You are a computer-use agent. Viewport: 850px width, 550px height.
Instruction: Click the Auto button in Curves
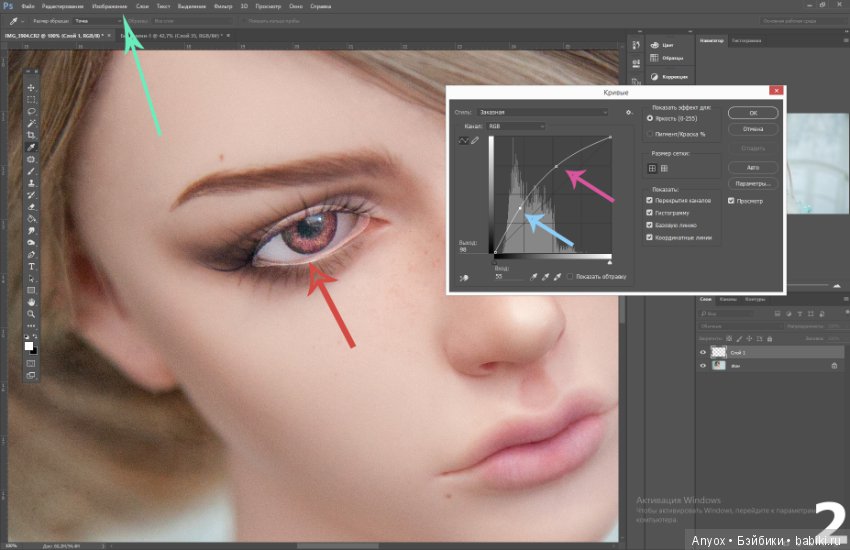click(753, 167)
